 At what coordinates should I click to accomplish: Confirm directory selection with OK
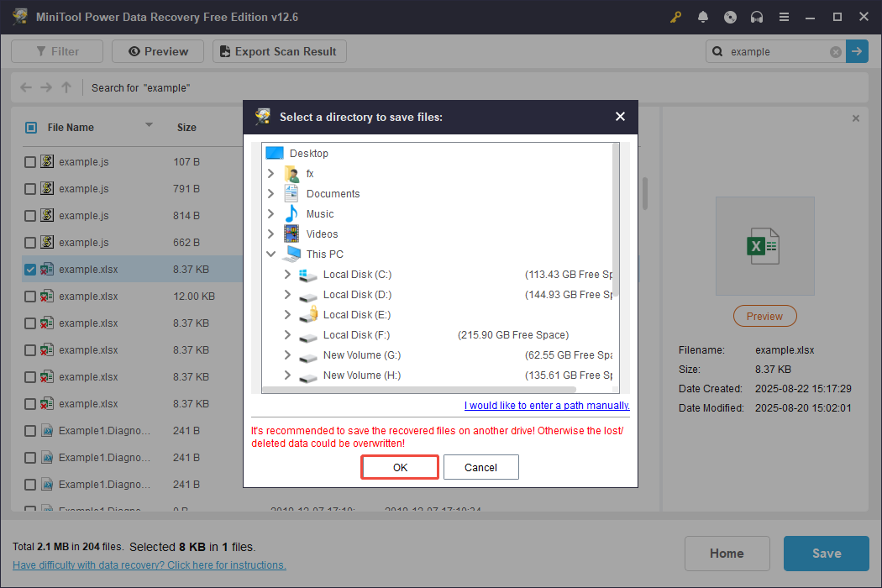point(399,467)
